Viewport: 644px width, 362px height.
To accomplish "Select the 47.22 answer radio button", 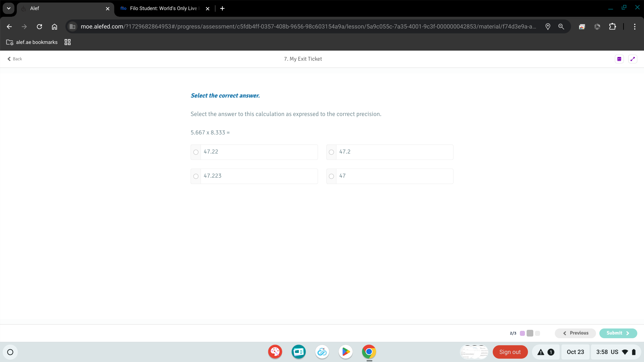I will 196,152.
